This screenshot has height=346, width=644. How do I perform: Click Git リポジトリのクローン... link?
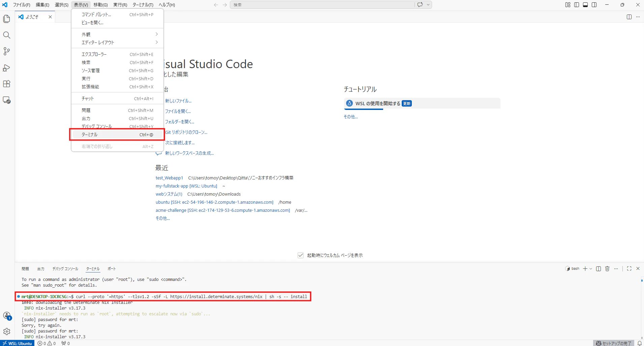(x=186, y=132)
